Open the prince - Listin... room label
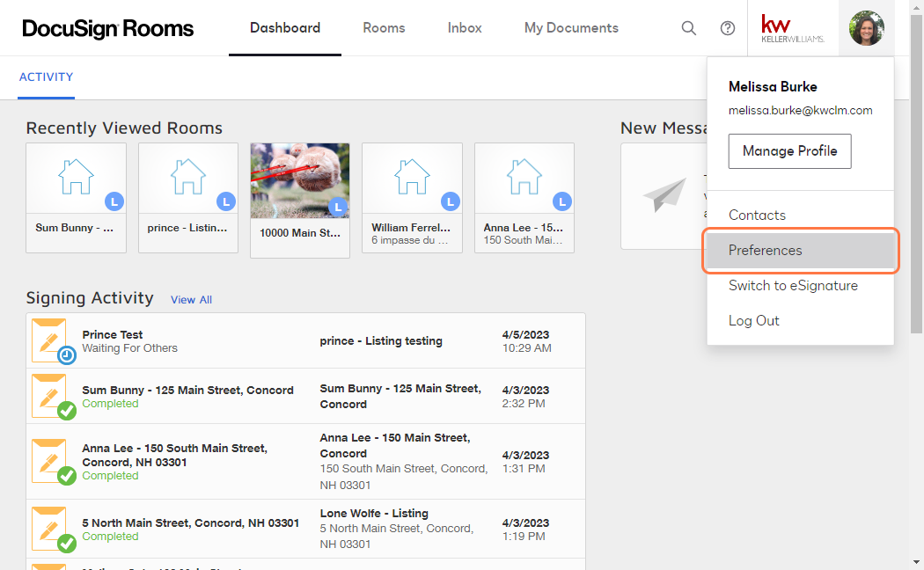Viewport: 924px width, 570px height. tap(187, 228)
